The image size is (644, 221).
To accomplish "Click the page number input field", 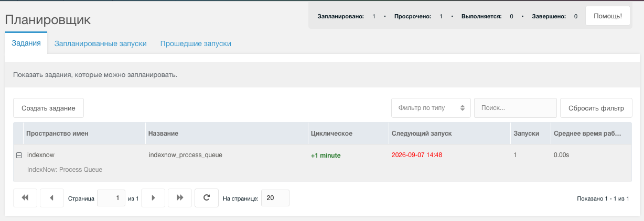I will [x=111, y=198].
